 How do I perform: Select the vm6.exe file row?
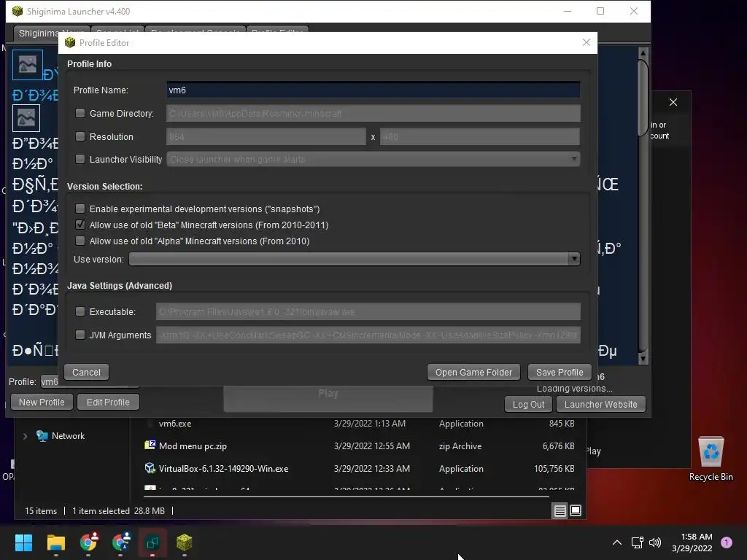point(360,424)
